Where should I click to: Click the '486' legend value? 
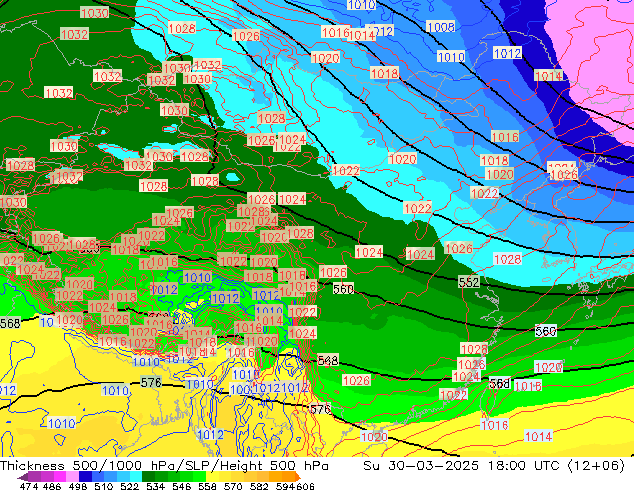click(52, 486)
